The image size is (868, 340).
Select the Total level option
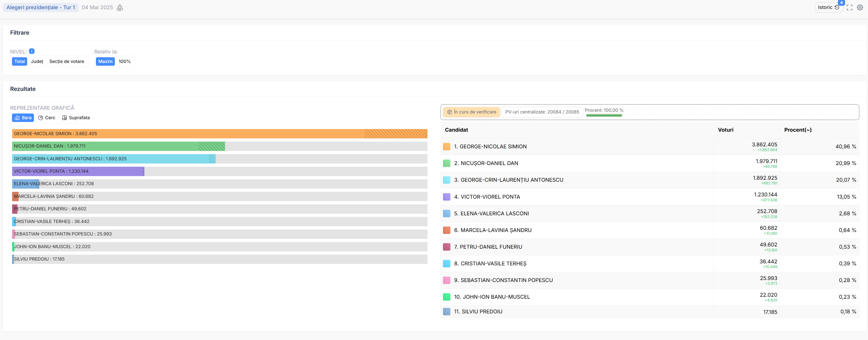point(19,61)
